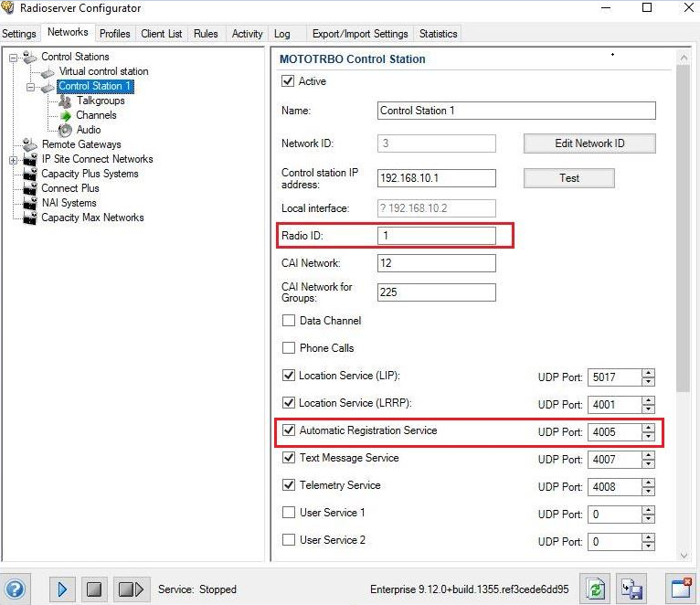
Task: Increase the Automatic Registration UDP port
Action: point(648,428)
